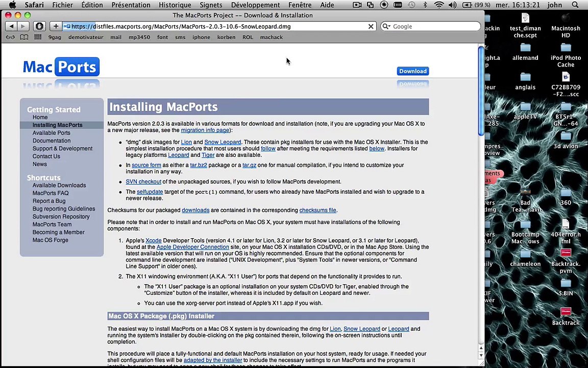Select anglais folder on desktop
Viewport: 588px width, 368px height.
pos(525,81)
